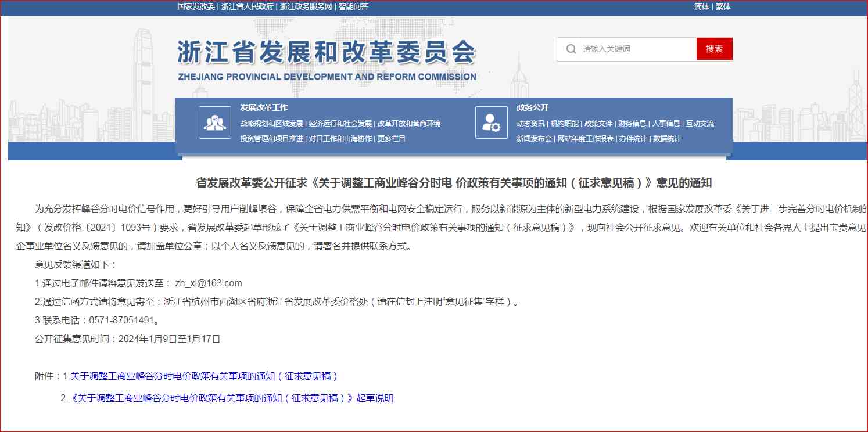Viewport: 868px width, 432px height.
Task: Click the 政务公开 person-gear icon
Action: coord(491,123)
